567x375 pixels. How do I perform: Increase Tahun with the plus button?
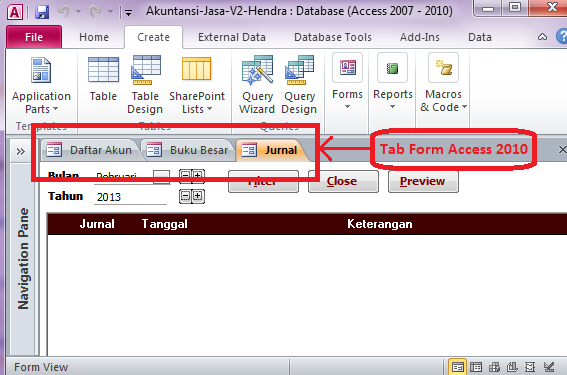point(198,196)
